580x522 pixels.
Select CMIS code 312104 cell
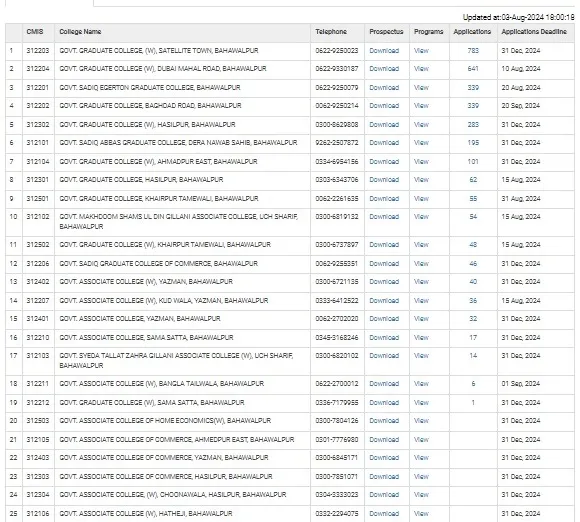(37, 162)
